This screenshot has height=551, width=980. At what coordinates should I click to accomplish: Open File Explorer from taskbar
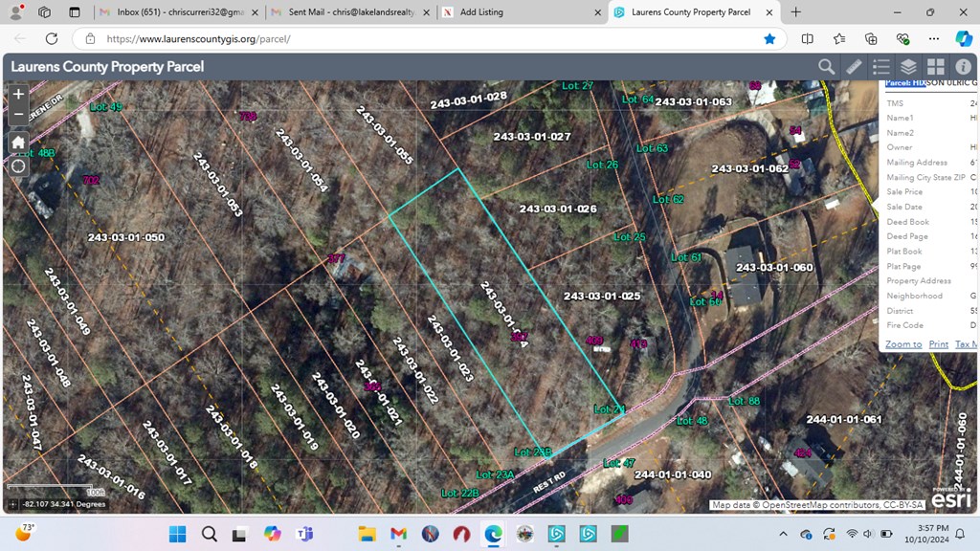tap(367, 534)
